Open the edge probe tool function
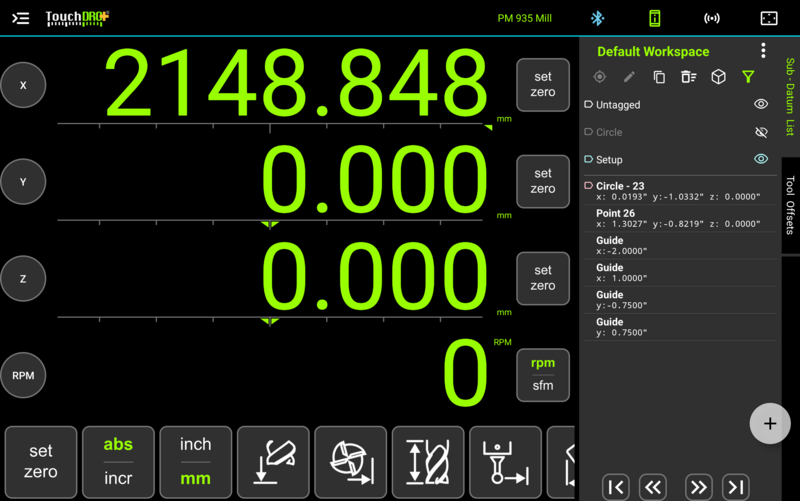The width and height of the screenshot is (800, 501). [x=273, y=462]
